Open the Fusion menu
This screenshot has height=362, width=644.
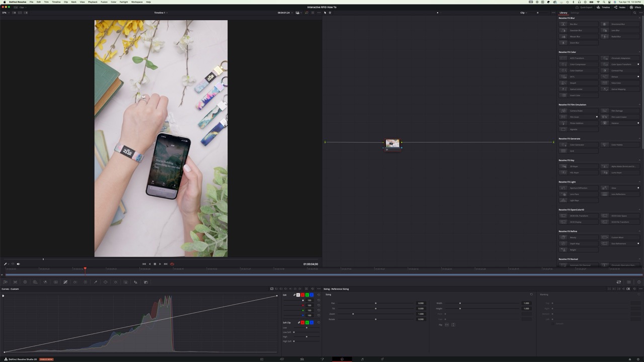click(x=104, y=2)
